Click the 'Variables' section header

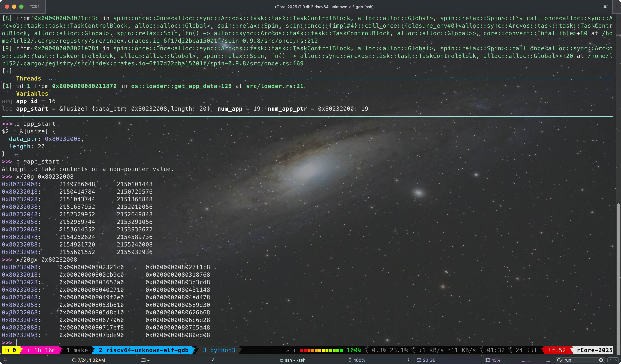32,94
